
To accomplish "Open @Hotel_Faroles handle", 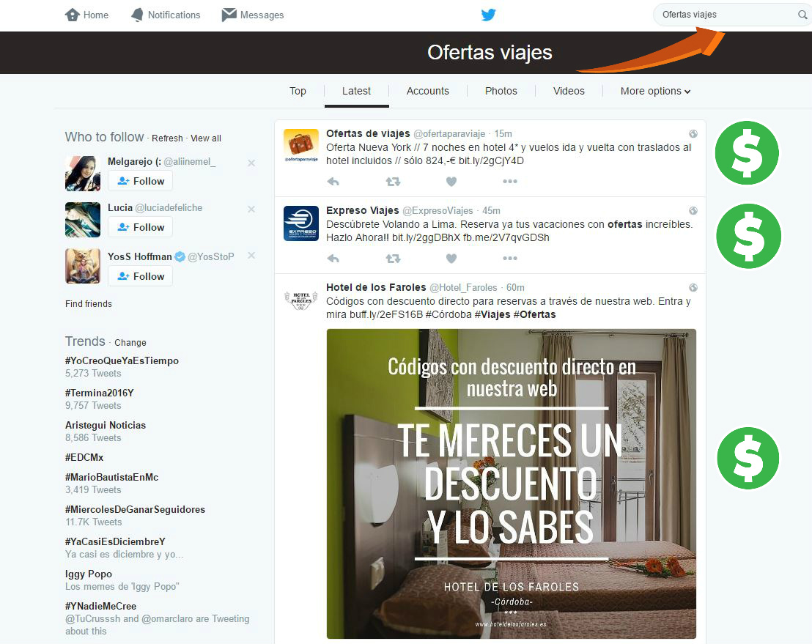I will click(463, 288).
